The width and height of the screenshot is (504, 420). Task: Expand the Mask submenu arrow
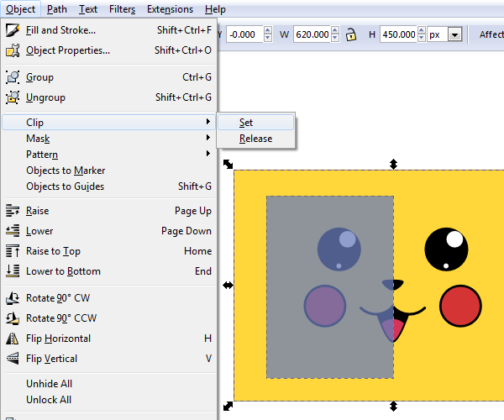[x=208, y=138]
